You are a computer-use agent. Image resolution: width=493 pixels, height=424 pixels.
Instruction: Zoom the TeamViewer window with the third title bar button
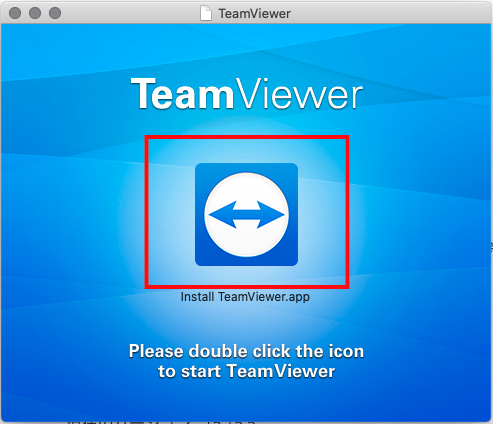coord(55,13)
